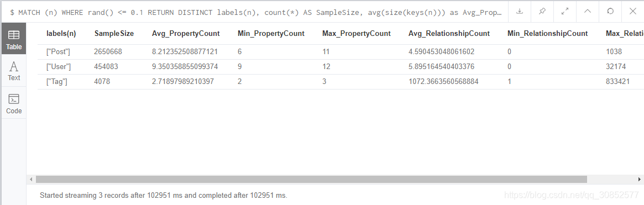644x205 pixels.
Task: Select the ["Post"] label cell
Action: point(59,52)
